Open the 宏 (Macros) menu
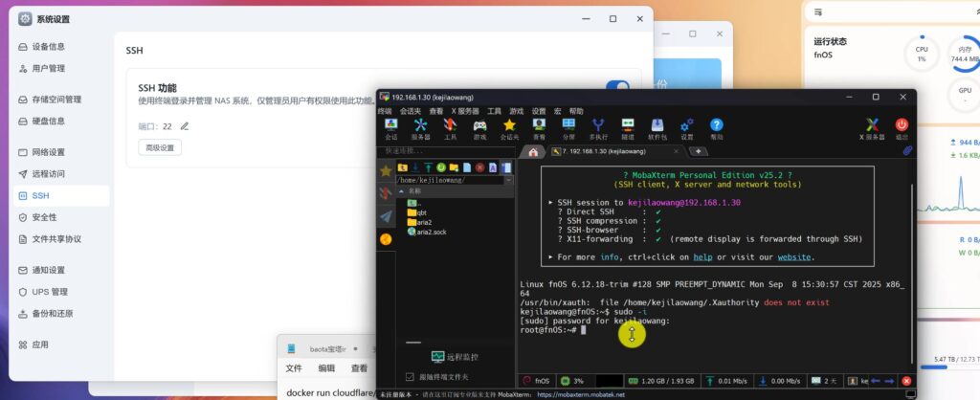Screen dimensions: 980x400 (557, 111)
